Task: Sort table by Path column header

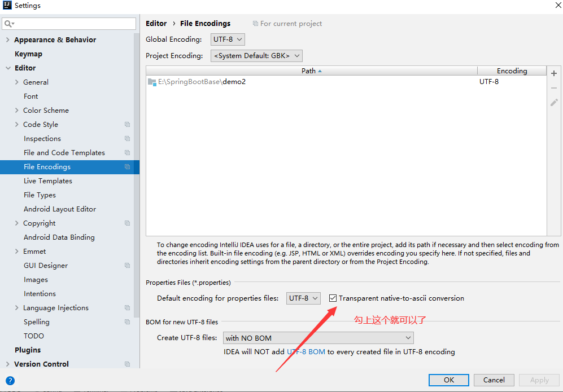Action: (x=312, y=71)
